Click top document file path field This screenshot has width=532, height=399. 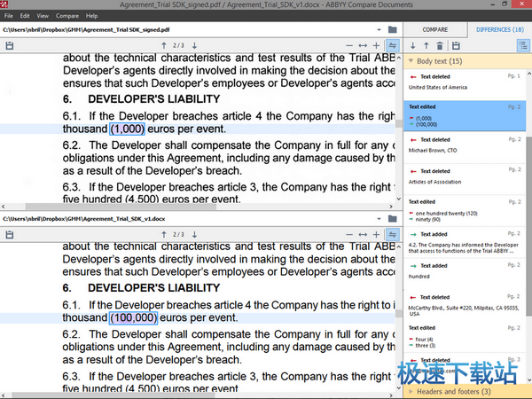pyautogui.click(x=186, y=30)
